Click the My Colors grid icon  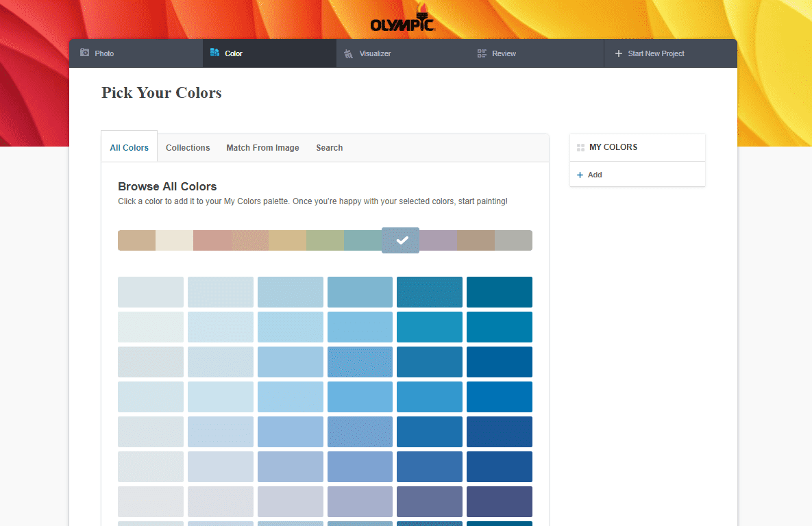coord(580,147)
